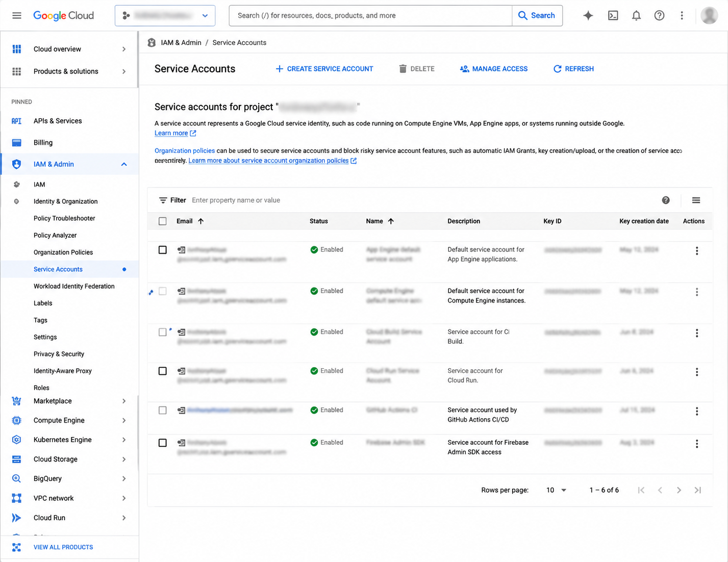The width and height of the screenshot is (728, 562).
Task: Open the Organization policies link
Action: tap(185, 151)
